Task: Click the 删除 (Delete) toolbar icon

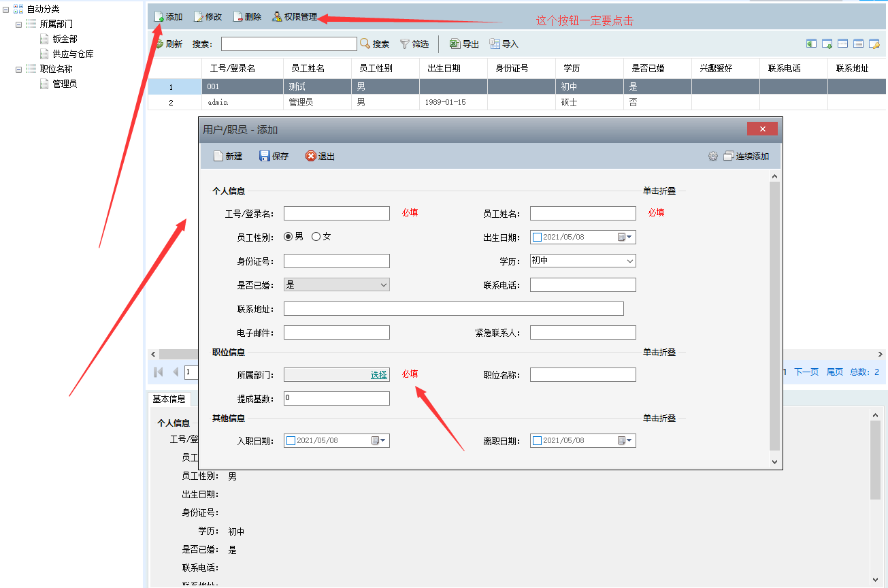Action: click(x=238, y=17)
